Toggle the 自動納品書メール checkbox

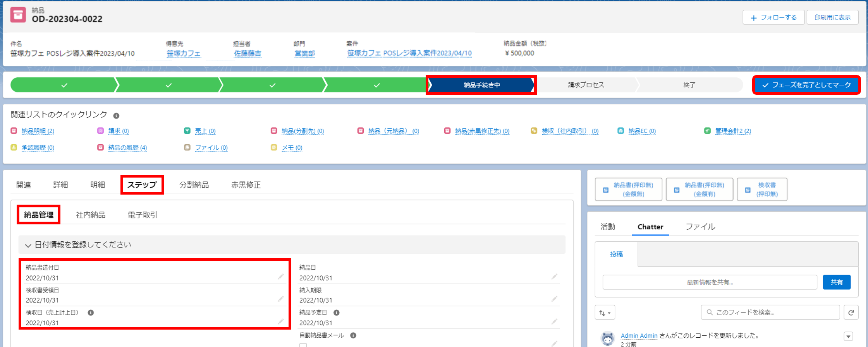[x=303, y=345]
